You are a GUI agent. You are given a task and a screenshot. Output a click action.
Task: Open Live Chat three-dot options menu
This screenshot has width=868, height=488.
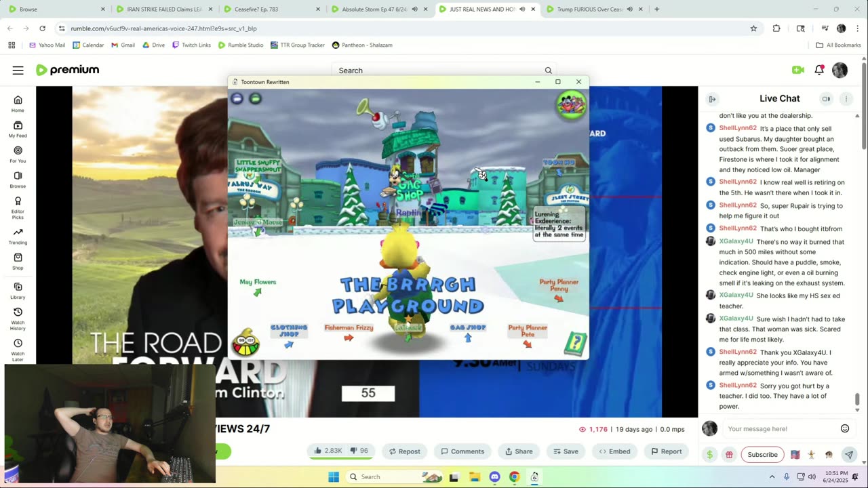click(846, 99)
